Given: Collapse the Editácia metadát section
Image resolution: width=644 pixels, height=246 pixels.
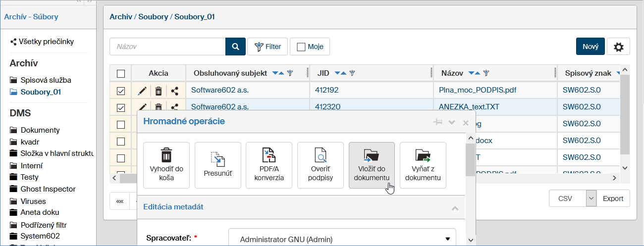Looking at the screenshot, I should coord(455,208).
